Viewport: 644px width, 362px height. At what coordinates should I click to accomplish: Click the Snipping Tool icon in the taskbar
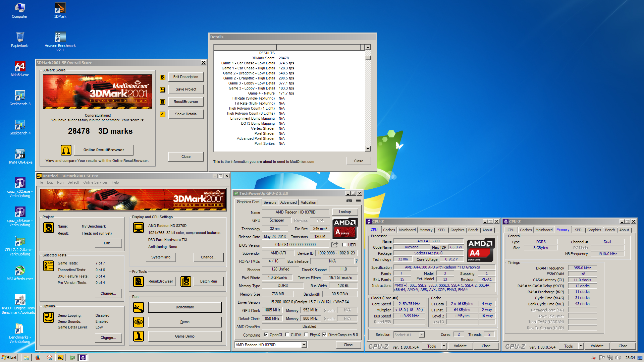coord(49,358)
